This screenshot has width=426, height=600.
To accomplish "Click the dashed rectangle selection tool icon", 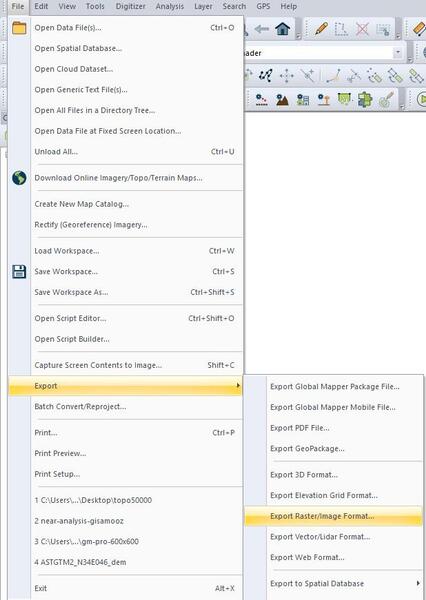I will [x=341, y=29].
